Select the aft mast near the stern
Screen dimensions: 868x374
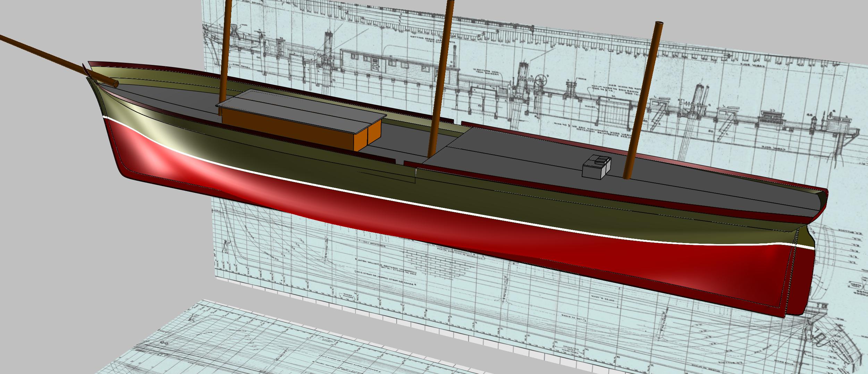(644, 101)
